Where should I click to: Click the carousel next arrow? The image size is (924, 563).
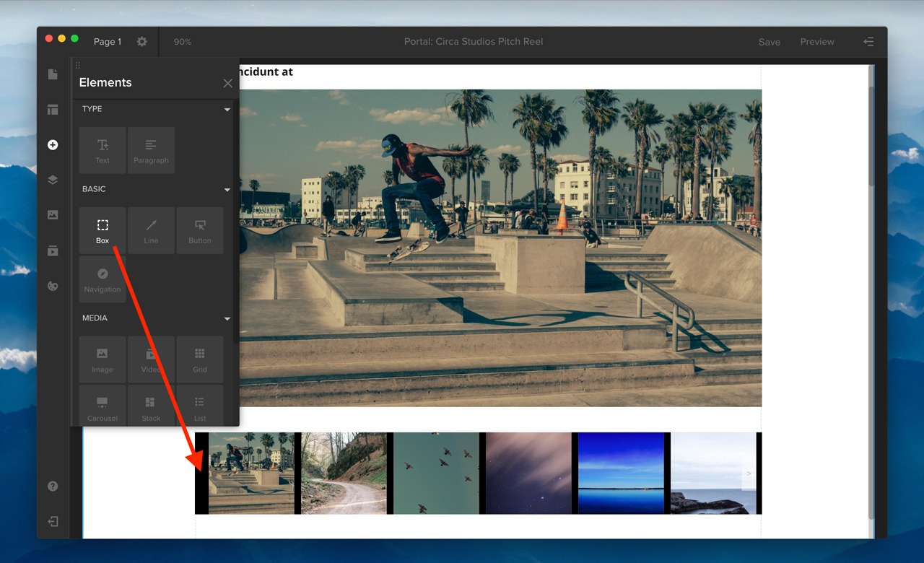pos(749,473)
